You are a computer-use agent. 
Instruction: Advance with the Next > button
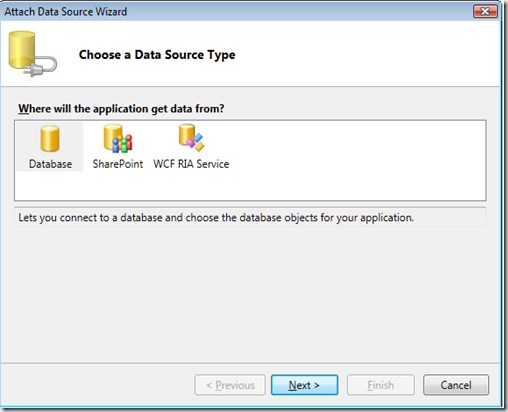pyautogui.click(x=304, y=385)
